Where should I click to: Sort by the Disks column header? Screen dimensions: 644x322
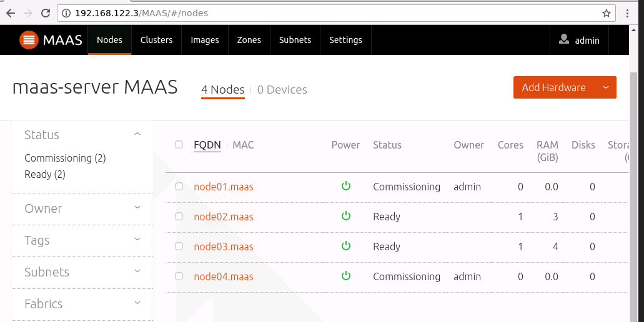click(583, 145)
